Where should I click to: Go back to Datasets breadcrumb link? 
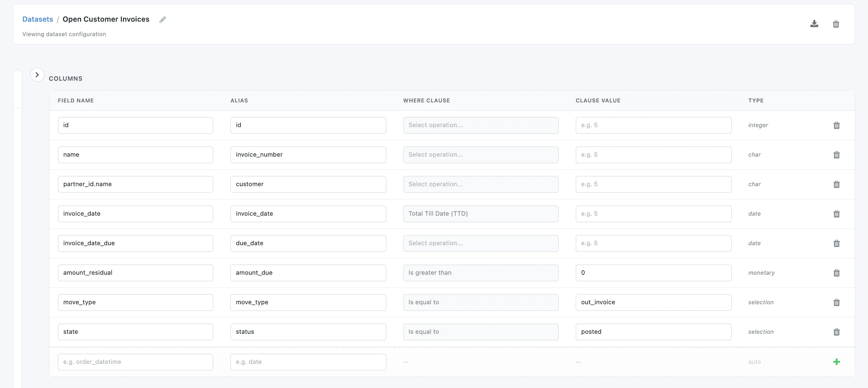38,19
